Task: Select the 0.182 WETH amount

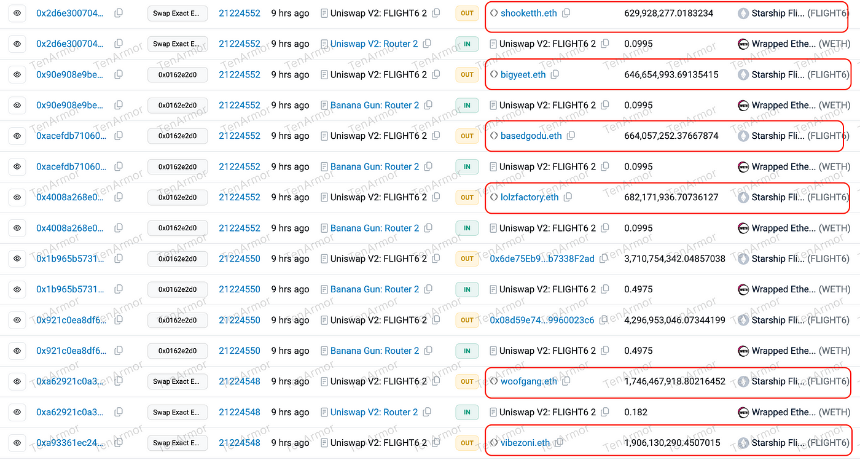Action: pos(636,412)
